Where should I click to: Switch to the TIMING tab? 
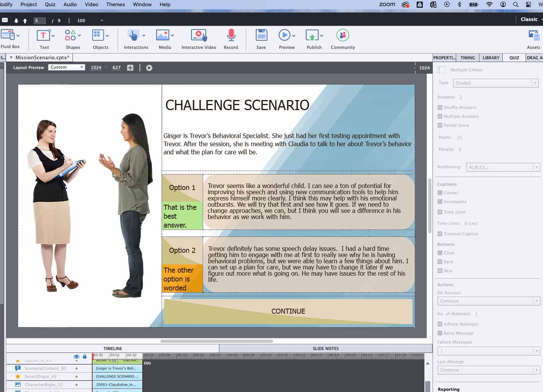click(468, 58)
